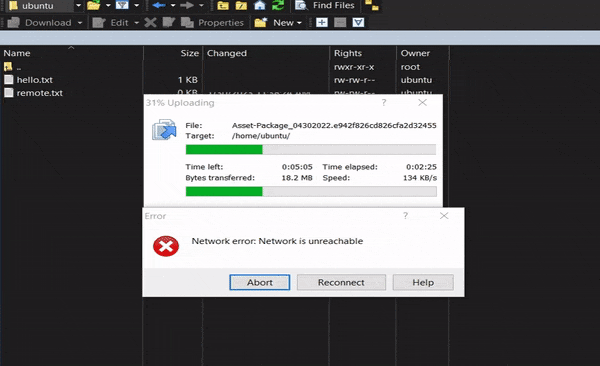Screen dimensions: 600x366
Task: Click the select files plus icon
Action: point(322,23)
